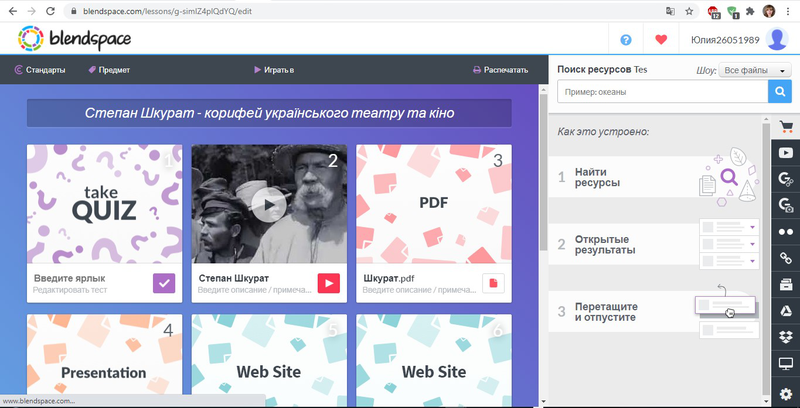Click the PDF file icon under Шкурат.pdf

click(x=494, y=283)
